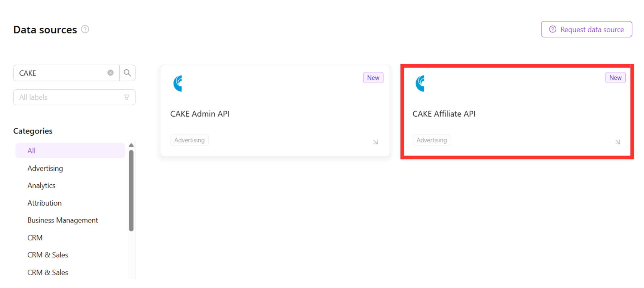Click the Advertising tag on CAKE Admin API
Screen dimensions: 644x288
pos(189,140)
